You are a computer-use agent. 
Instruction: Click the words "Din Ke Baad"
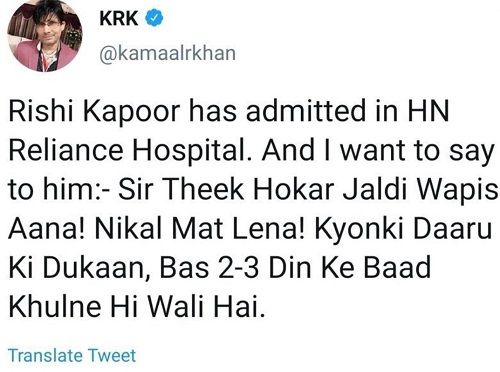[x=349, y=268]
